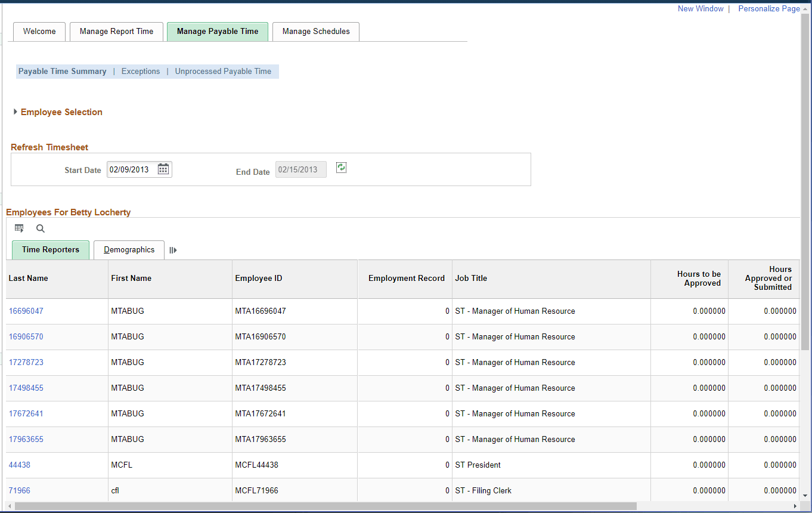Open the Unprocessed Payable Time link

click(223, 71)
